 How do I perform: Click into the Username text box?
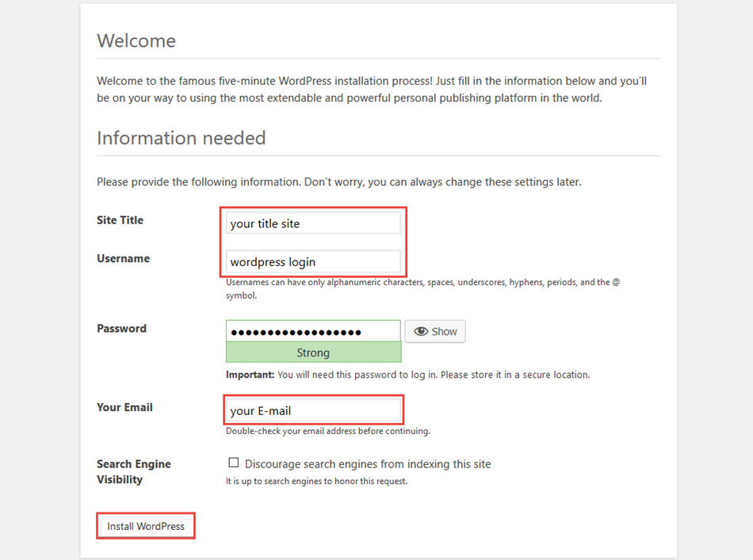click(x=313, y=261)
